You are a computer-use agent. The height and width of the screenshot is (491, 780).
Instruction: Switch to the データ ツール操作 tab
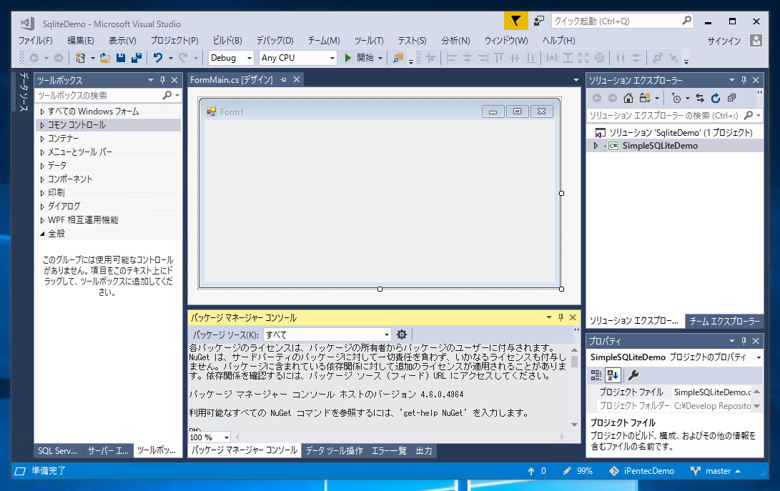[334, 451]
